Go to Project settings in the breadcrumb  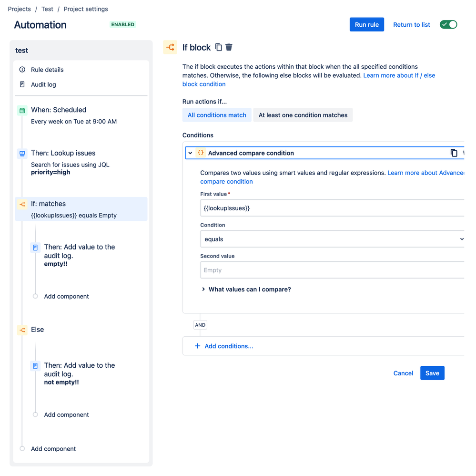point(86,9)
